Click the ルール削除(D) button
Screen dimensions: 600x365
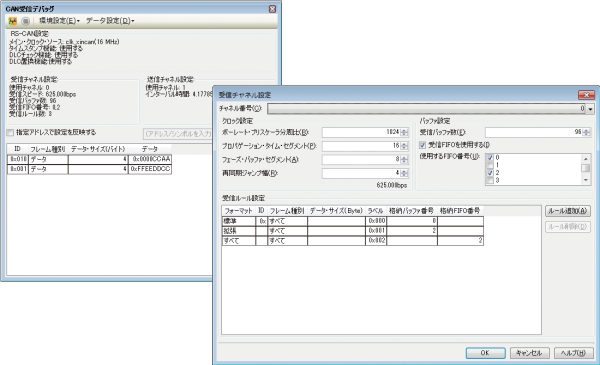point(567,226)
